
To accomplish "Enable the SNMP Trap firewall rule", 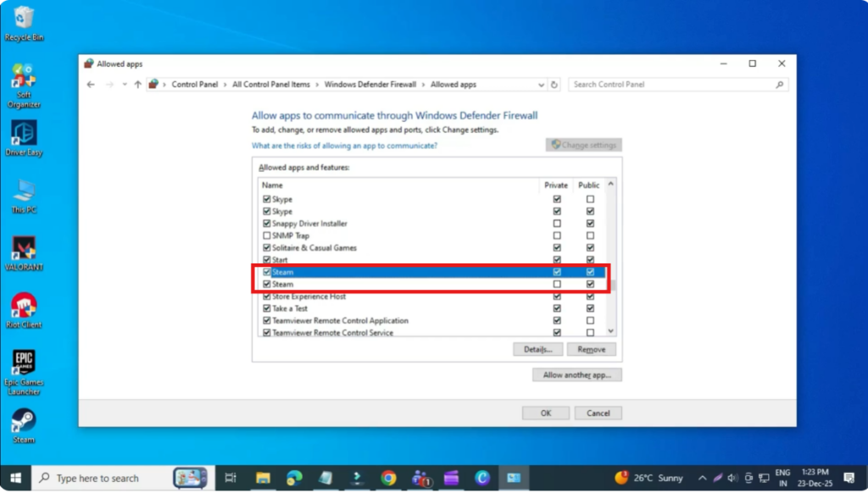I will pyautogui.click(x=268, y=235).
